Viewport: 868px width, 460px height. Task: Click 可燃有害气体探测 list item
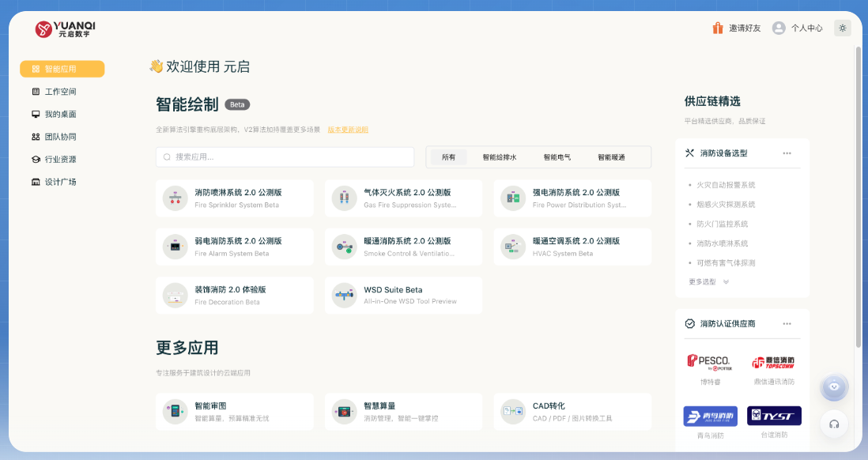pyautogui.click(x=726, y=263)
